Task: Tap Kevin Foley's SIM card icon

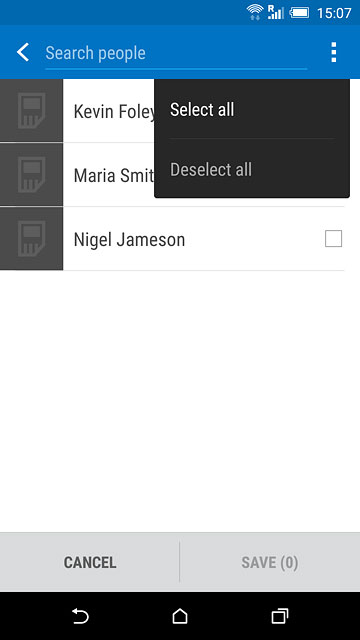Action: (x=31, y=111)
